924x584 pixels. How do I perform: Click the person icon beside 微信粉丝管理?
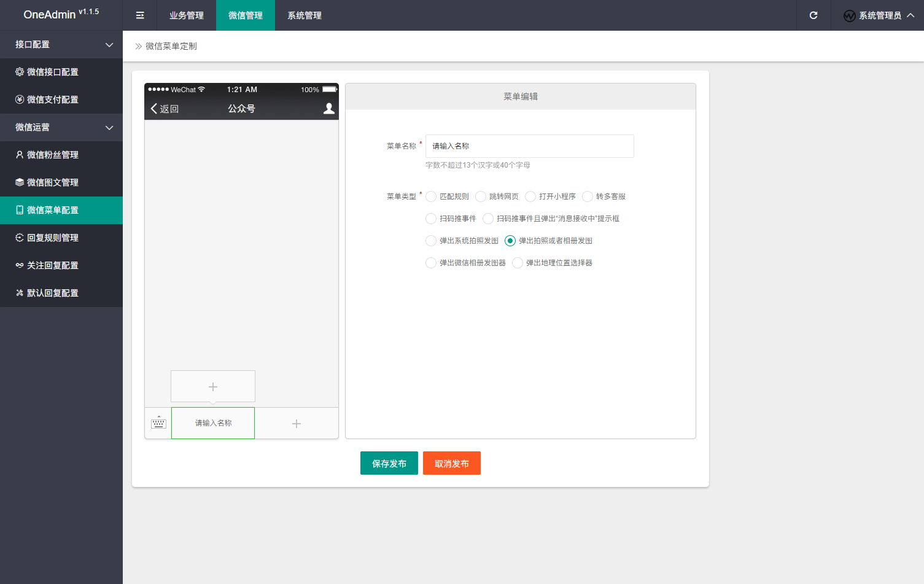20,155
